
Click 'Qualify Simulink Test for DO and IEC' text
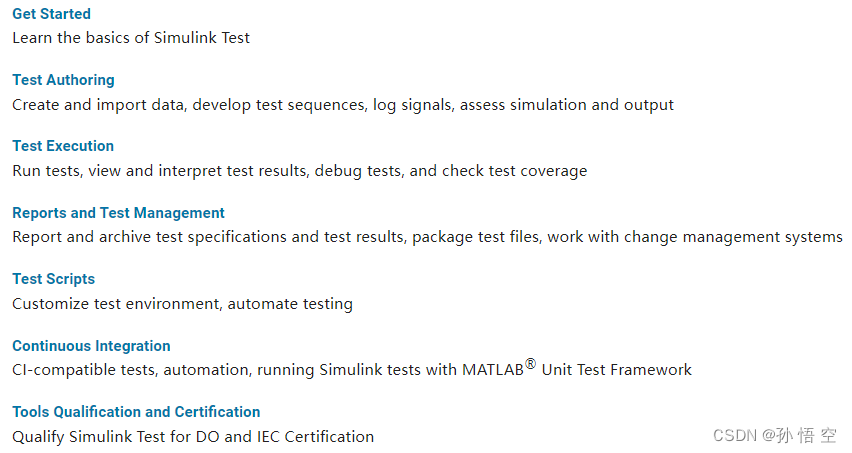pyautogui.click(x=193, y=437)
